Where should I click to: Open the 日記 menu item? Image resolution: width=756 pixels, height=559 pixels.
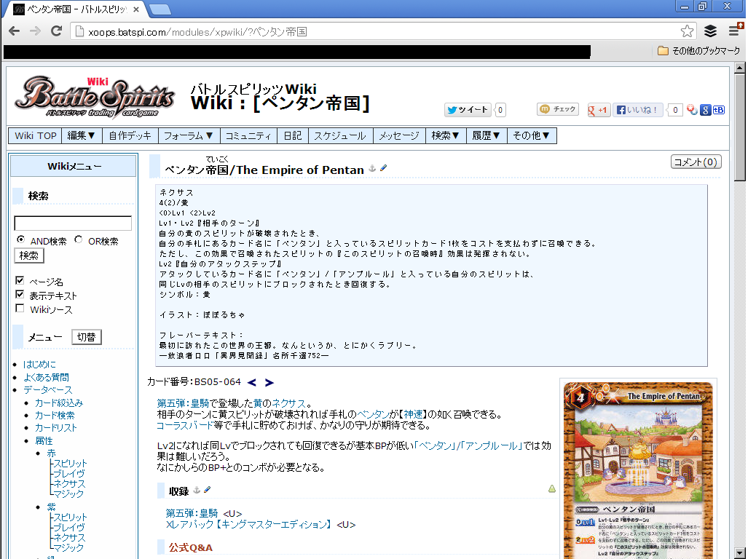pos(293,136)
